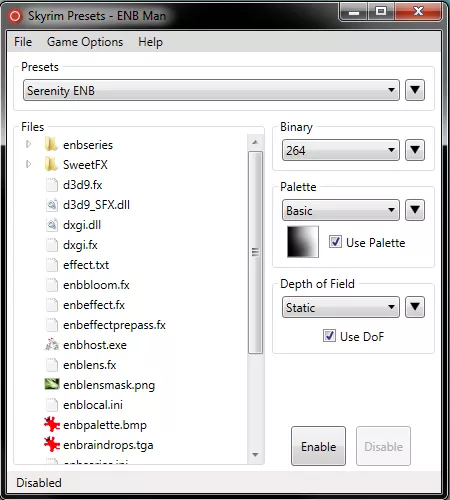
Task: Select the enbhost.exe file name
Action: pyautogui.click(x=95, y=345)
